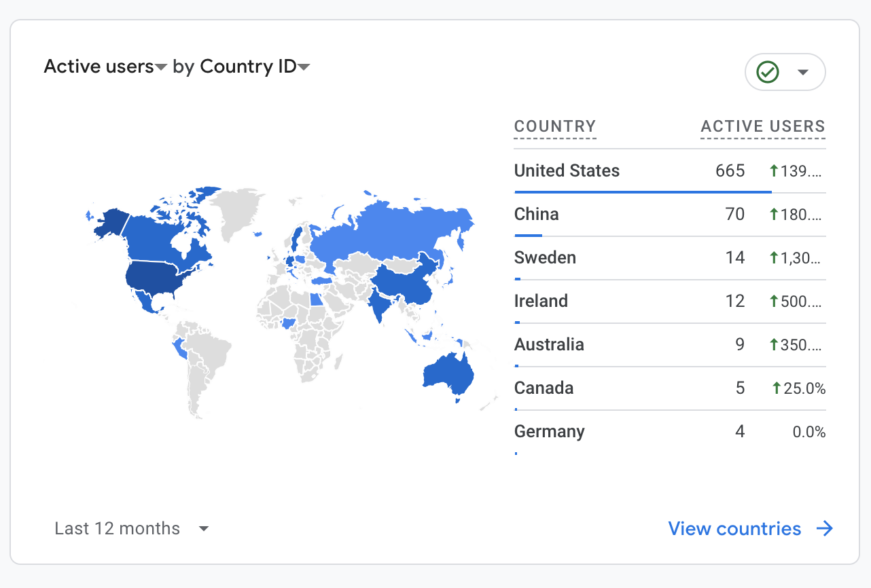
Task: Click the green up arrow in Canada row
Action: pos(777,388)
